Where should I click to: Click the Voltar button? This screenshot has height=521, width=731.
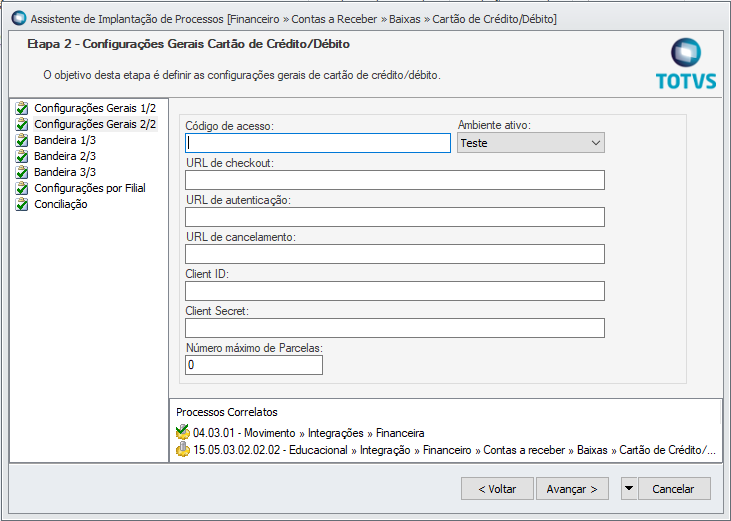coord(497,489)
